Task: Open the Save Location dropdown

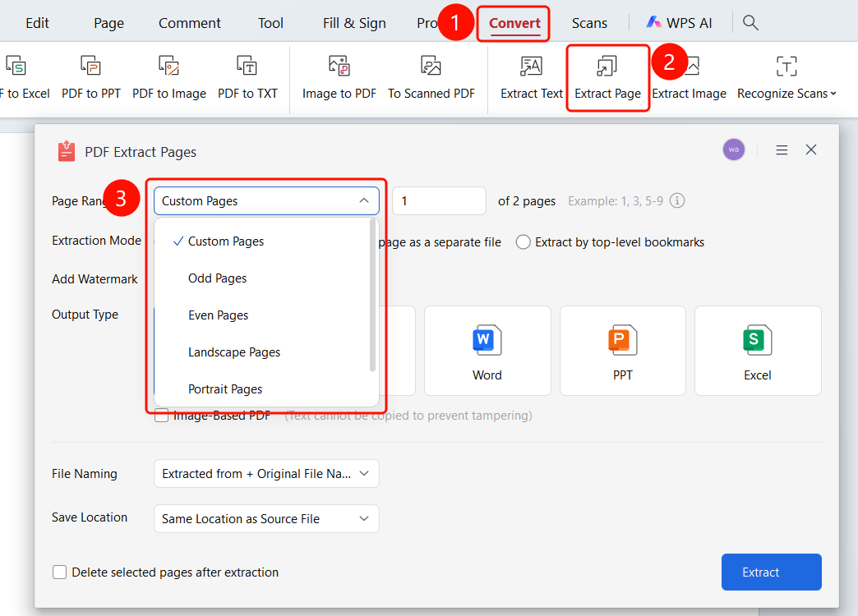Action: [x=266, y=518]
